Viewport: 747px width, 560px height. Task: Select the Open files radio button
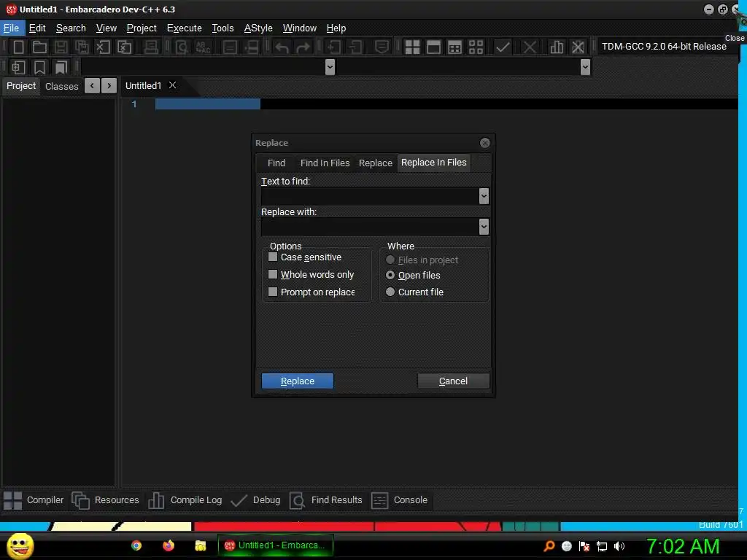click(x=390, y=275)
